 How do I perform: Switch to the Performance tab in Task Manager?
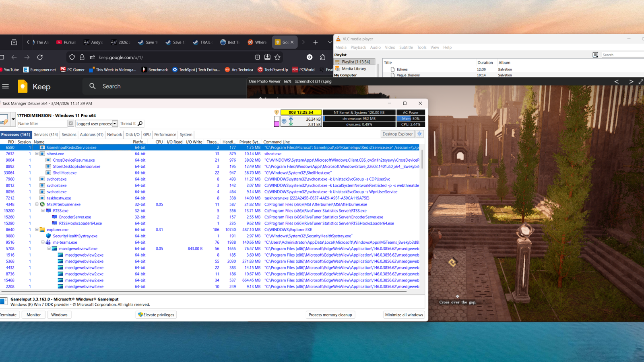pyautogui.click(x=165, y=134)
